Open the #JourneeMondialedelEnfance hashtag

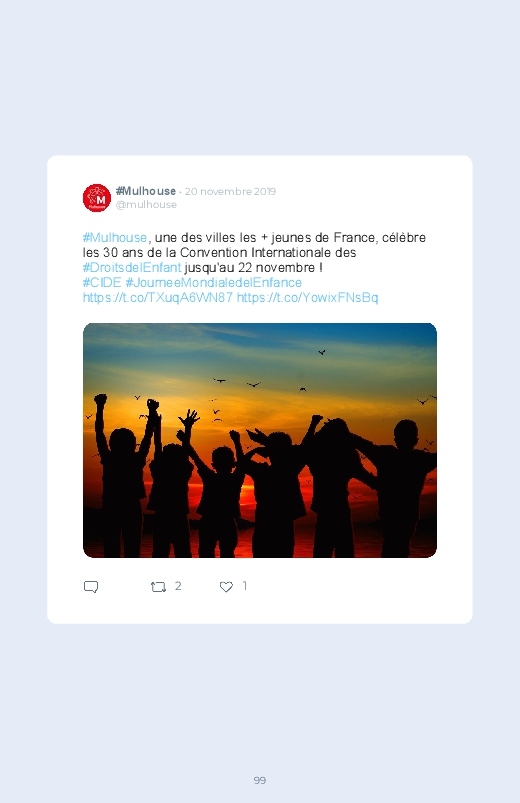point(214,282)
